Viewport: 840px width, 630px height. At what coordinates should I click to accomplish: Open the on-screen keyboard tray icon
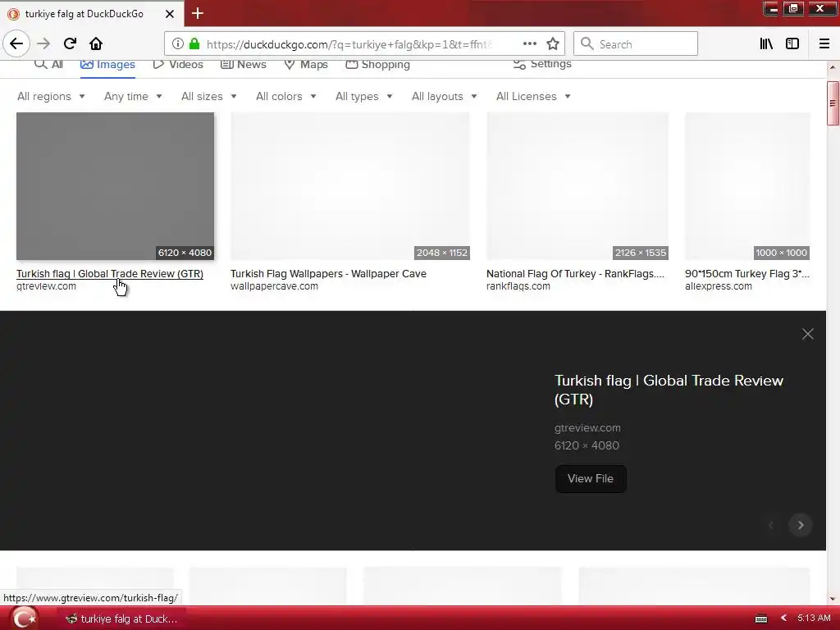760,619
